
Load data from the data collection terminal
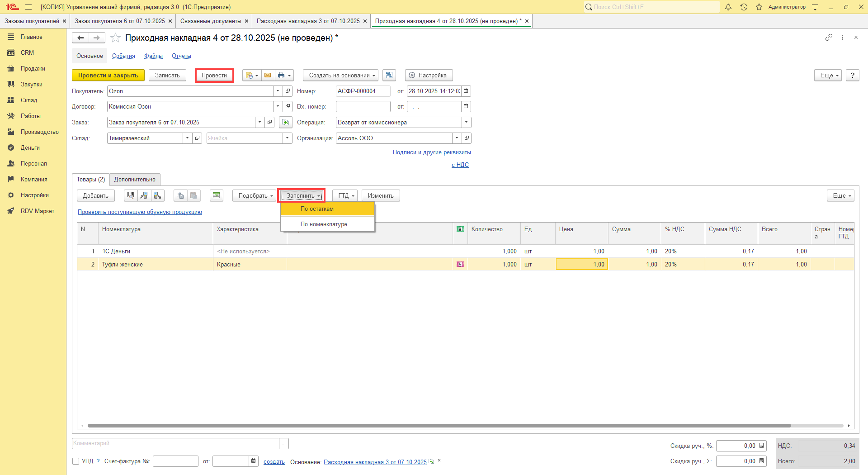pos(144,195)
